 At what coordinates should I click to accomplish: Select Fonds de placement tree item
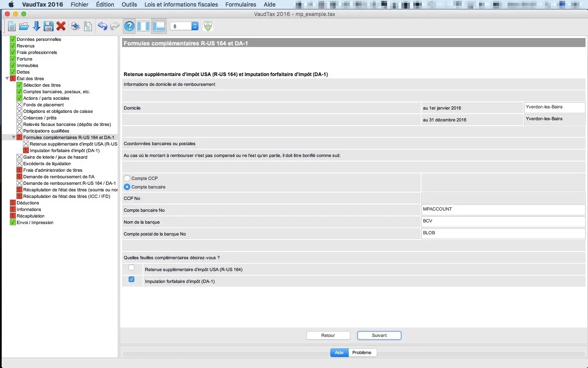tap(44, 105)
